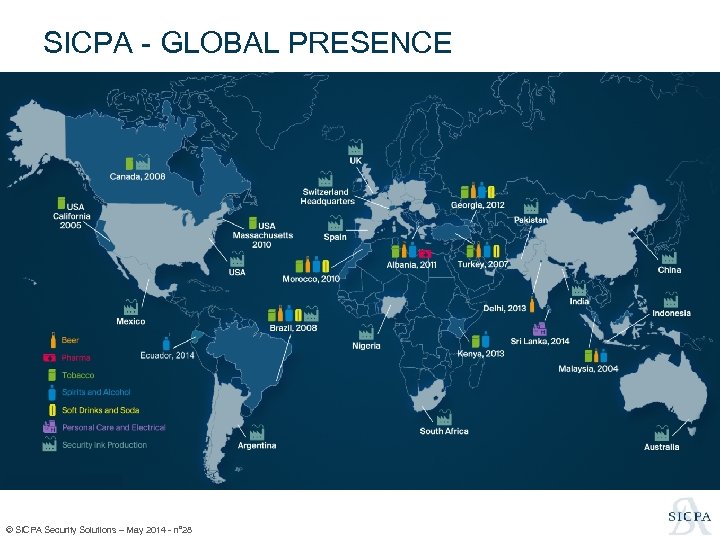Click the blue spirits bottle above Ecuador
Image resolution: width=720 pixels, height=540 pixels.
(167, 343)
